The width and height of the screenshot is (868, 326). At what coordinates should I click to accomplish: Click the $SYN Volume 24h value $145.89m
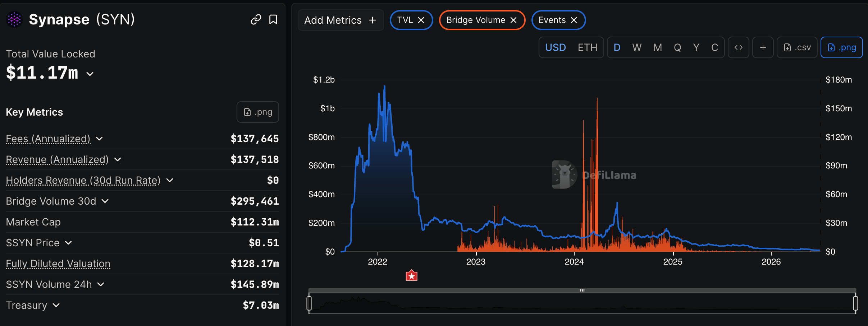[255, 284]
